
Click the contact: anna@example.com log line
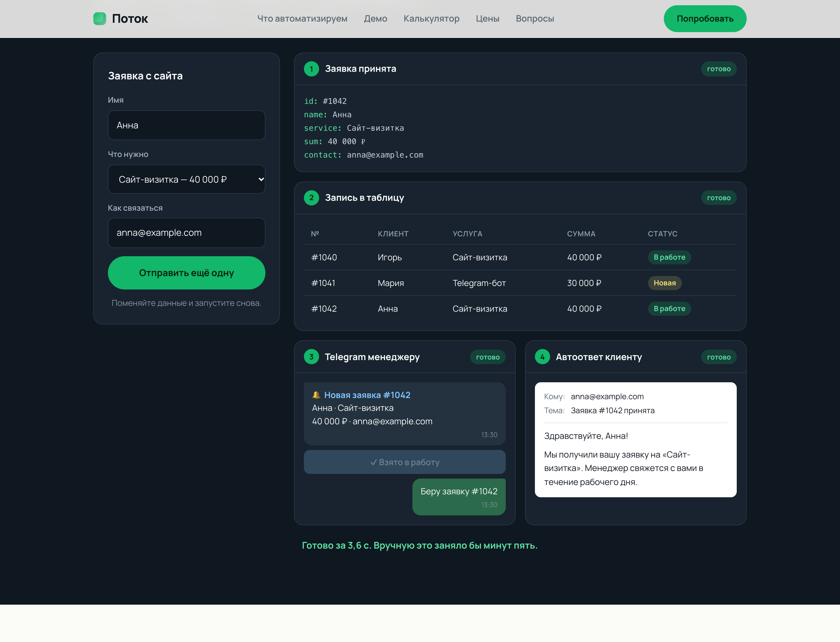tap(363, 155)
